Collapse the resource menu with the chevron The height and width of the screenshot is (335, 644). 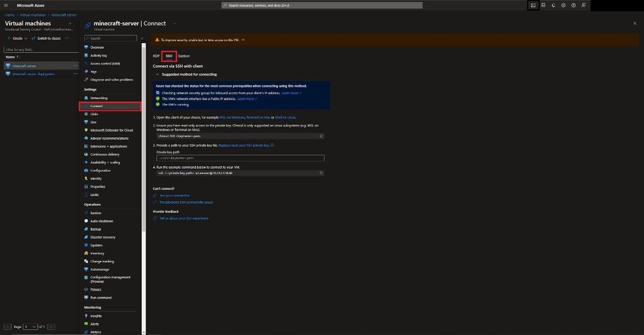142,38
